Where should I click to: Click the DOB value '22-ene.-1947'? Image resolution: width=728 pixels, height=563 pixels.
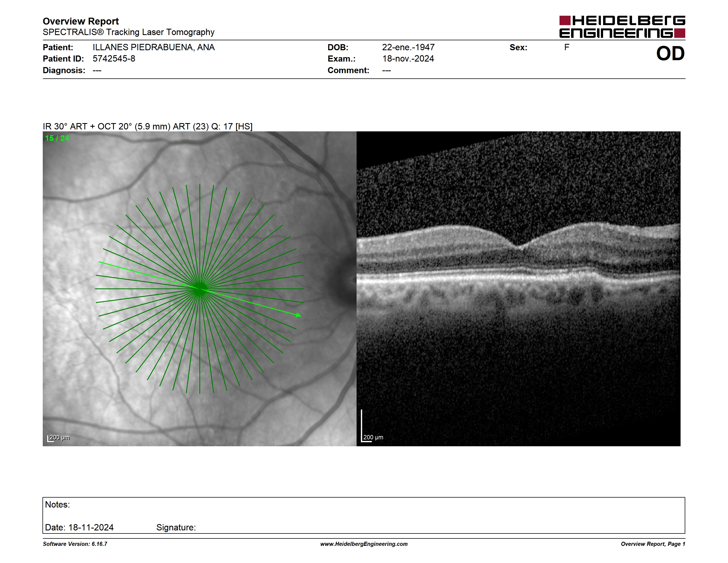(408, 47)
